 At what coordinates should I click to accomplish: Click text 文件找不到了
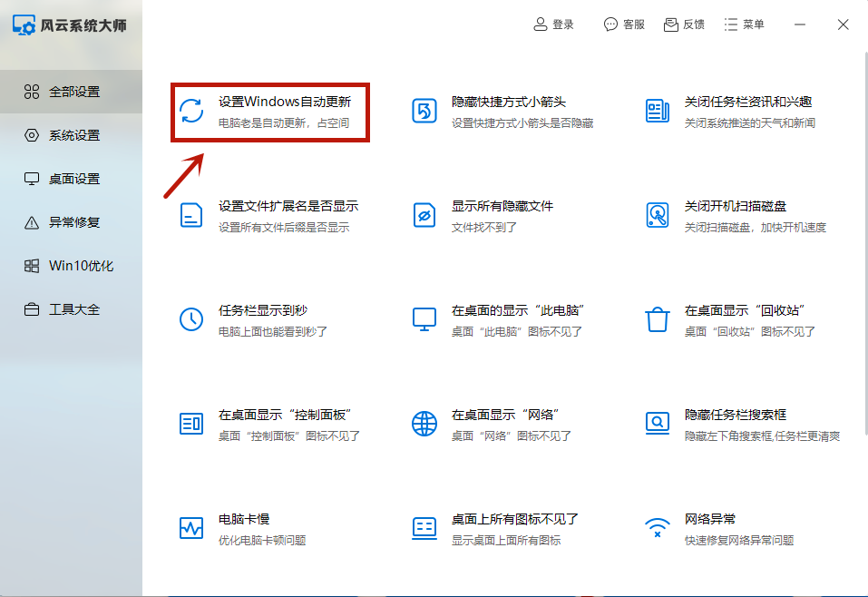484,227
